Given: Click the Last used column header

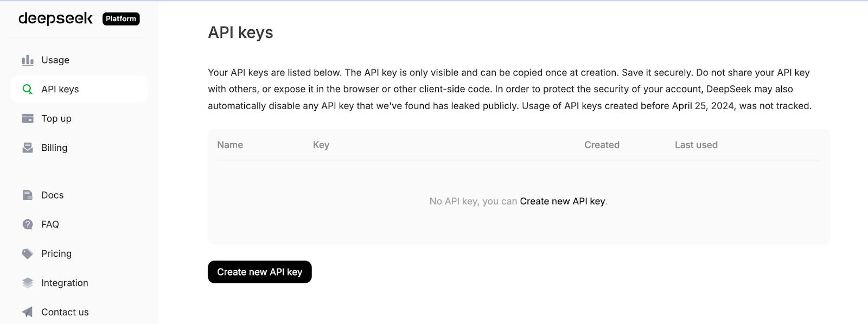Looking at the screenshot, I should click(x=696, y=145).
